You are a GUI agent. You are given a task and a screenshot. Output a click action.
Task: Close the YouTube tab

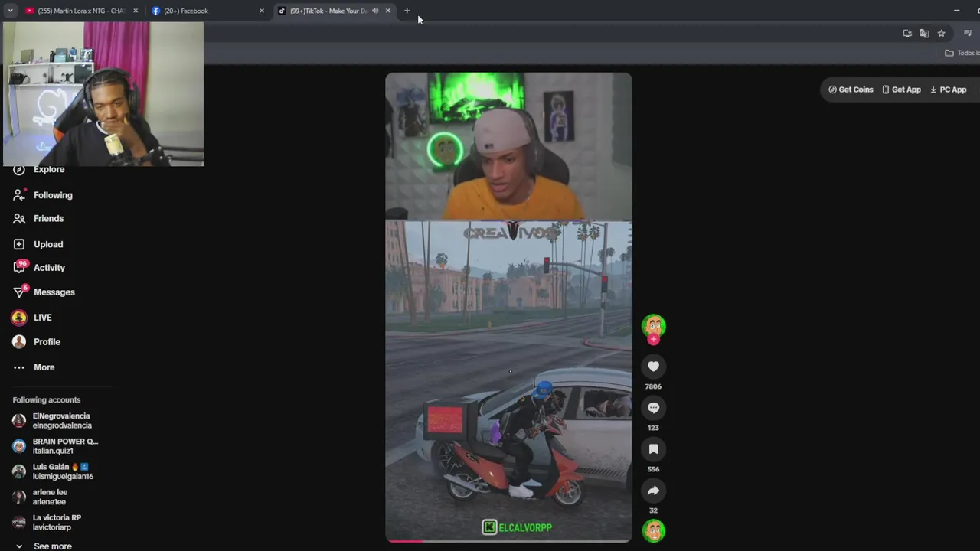point(136,11)
